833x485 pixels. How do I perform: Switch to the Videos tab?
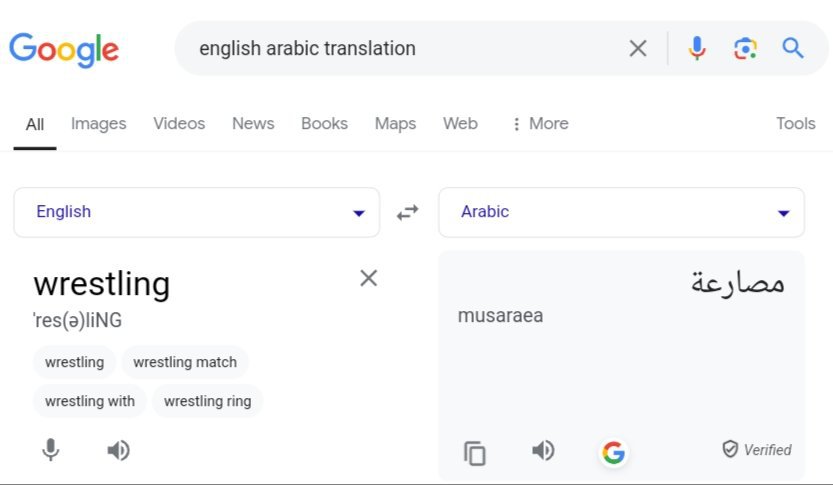179,124
